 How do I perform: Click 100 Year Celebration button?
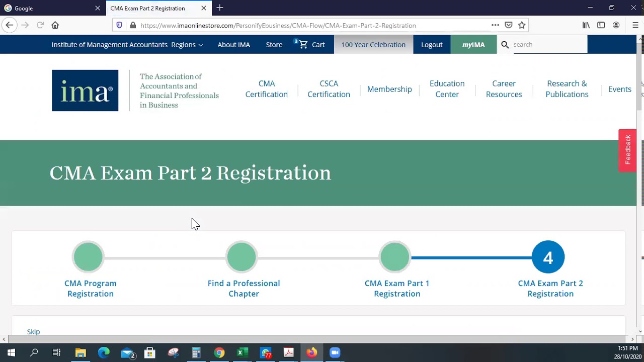click(373, 44)
